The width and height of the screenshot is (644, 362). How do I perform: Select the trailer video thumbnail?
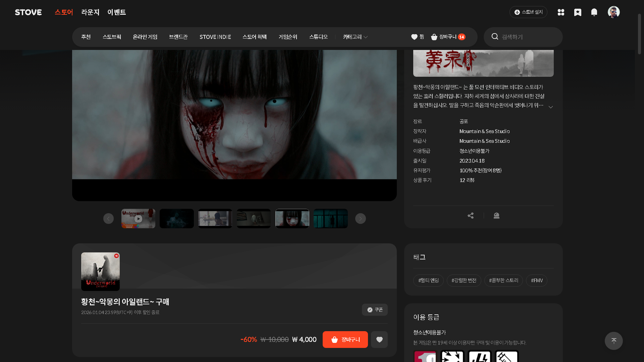[x=138, y=219]
